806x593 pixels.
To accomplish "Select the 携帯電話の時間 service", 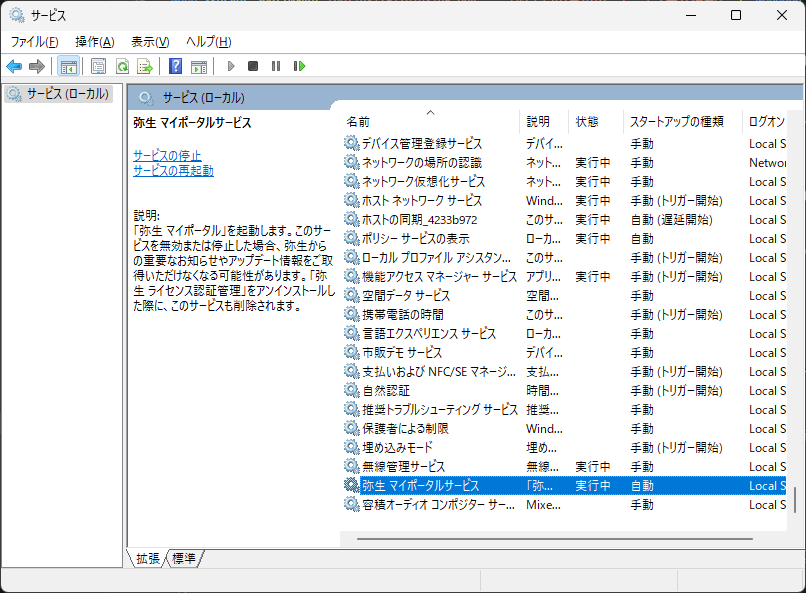I will click(564, 314).
